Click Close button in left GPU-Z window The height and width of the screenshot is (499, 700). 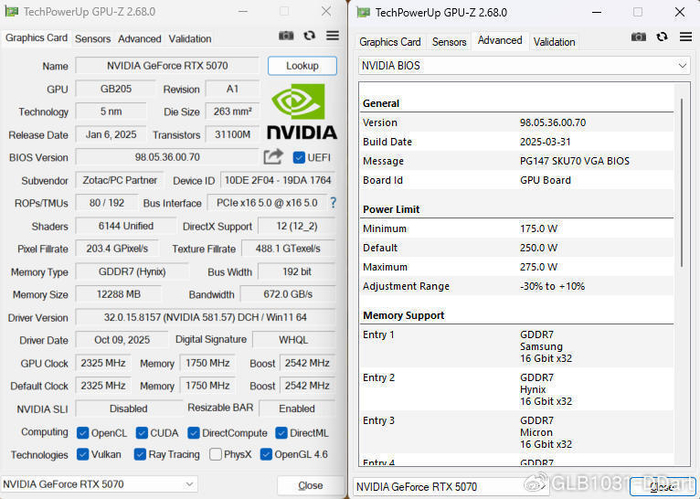[310, 485]
